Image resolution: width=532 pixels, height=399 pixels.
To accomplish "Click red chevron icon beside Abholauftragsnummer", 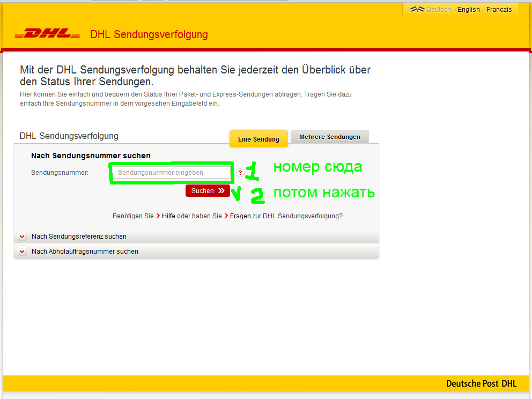I will click(x=22, y=251).
